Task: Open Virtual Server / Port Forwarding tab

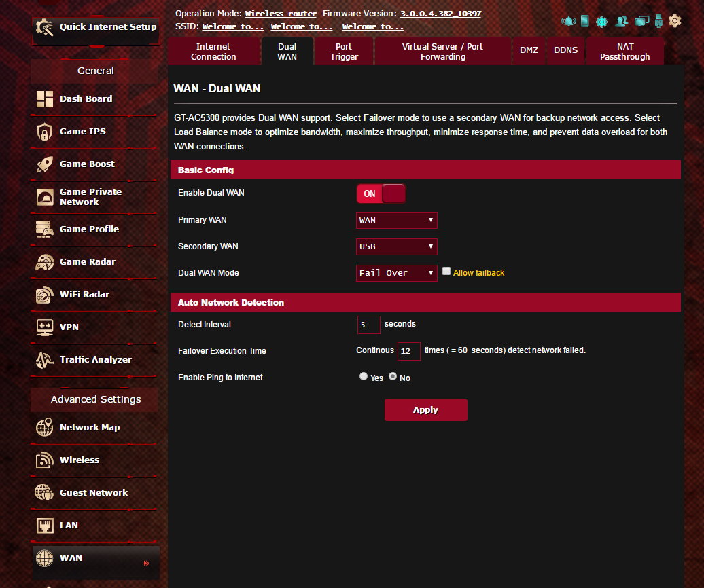Action: pyautogui.click(x=442, y=52)
